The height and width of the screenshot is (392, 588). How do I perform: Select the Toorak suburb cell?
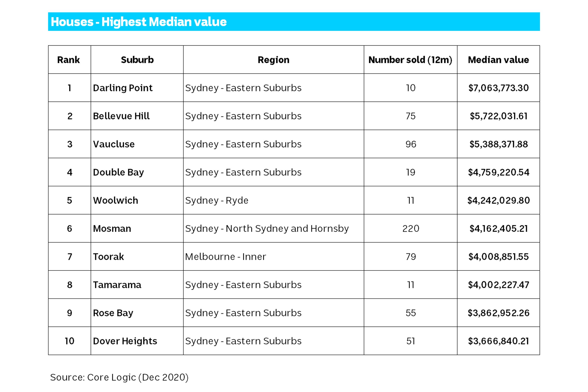[x=109, y=257]
